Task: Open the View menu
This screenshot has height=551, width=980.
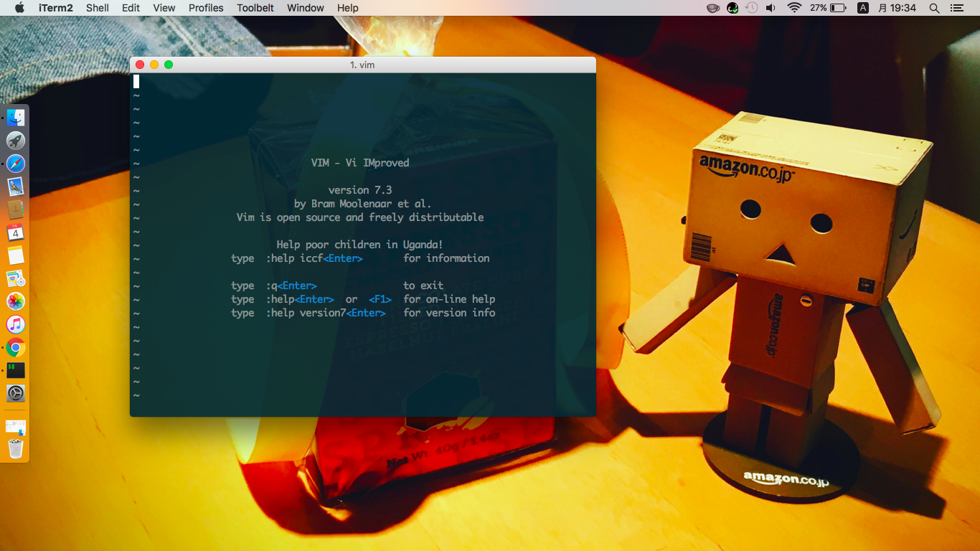Action: click(164, 8)
